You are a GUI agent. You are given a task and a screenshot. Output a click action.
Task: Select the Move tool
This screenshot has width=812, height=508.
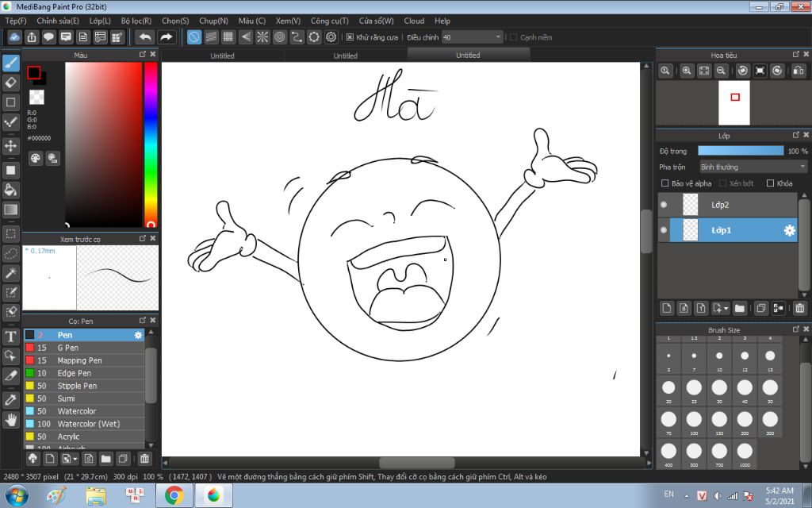[11, 146]
